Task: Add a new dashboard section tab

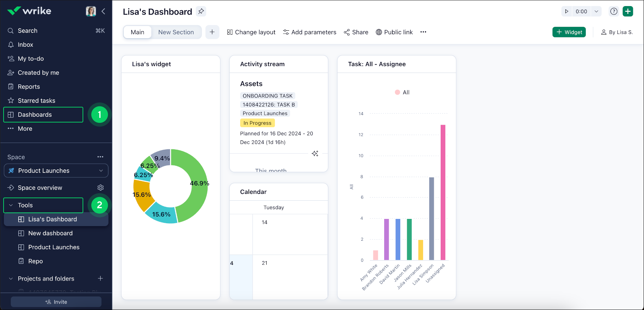Action: pos(212,32)
